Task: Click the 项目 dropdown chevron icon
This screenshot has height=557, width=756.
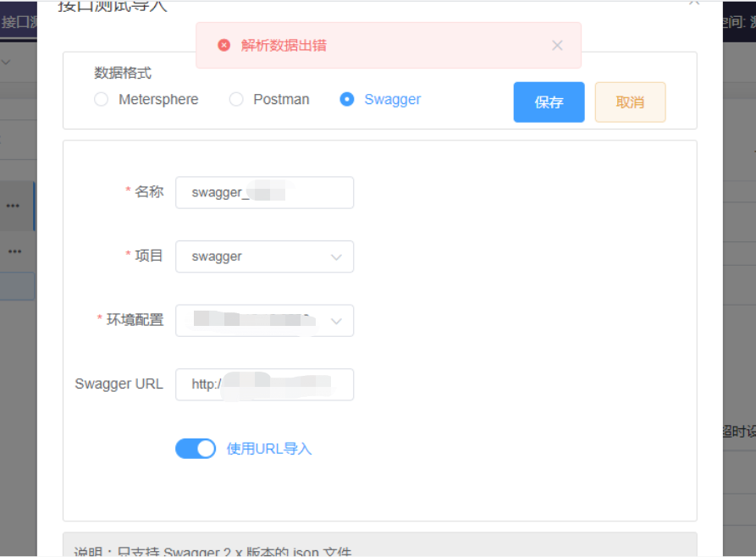Action: 338,256
